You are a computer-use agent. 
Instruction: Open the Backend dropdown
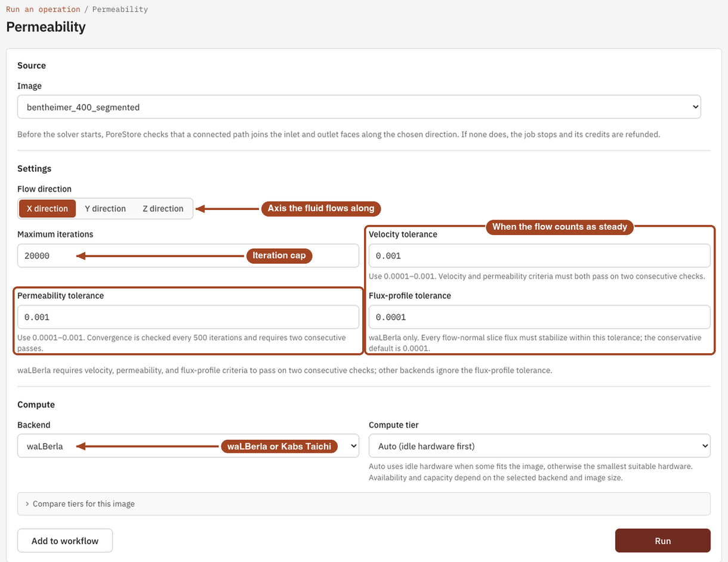click(188, 446)
